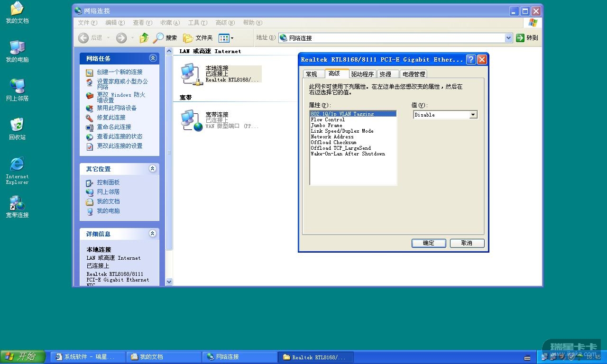Open the 查看 menu
This screenshot has height=364, width=607.
pyautogui.click(x=142, y=23)
